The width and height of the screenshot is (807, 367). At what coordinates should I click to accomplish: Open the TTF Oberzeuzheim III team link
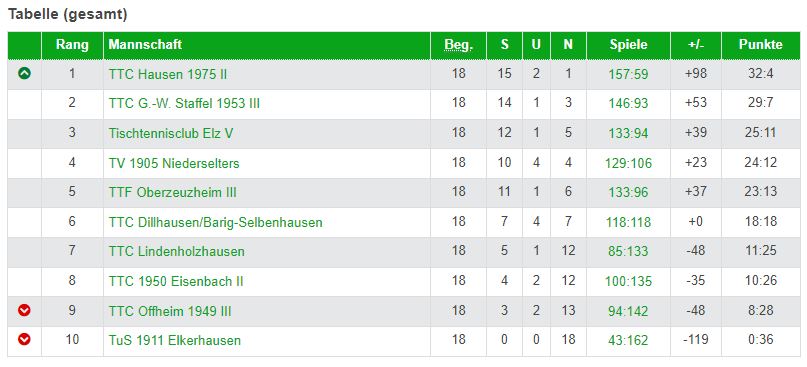(172, 193)
